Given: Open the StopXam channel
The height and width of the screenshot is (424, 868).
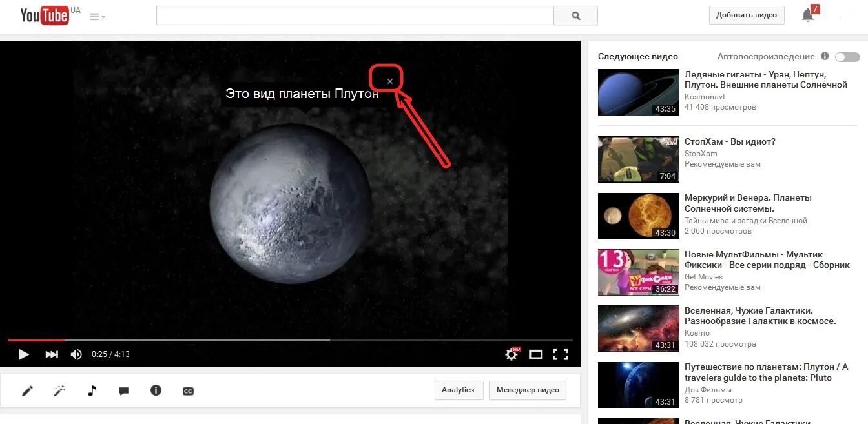Looking at the screenshot, I should coord(701,154).
